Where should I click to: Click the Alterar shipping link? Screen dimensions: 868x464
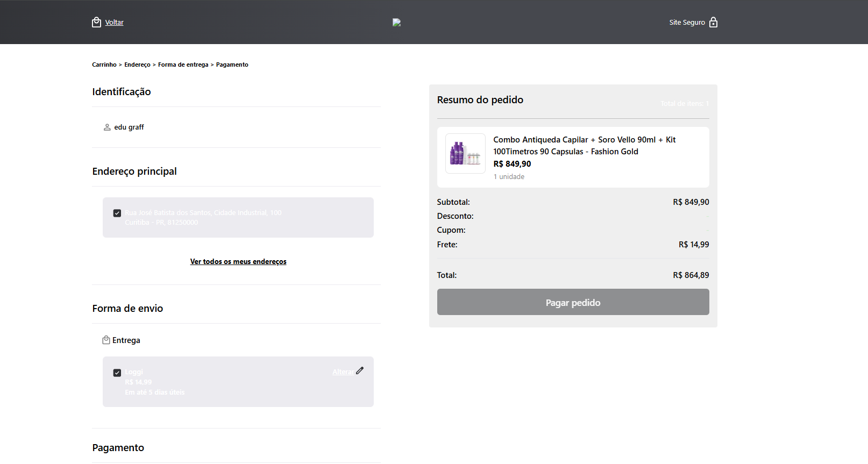point(343,372)
